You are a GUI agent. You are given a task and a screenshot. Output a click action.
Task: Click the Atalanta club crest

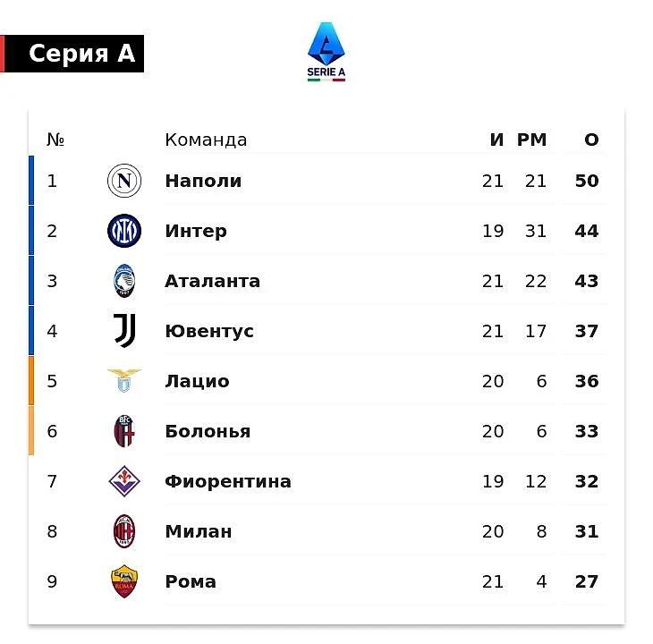coord(124,282)
